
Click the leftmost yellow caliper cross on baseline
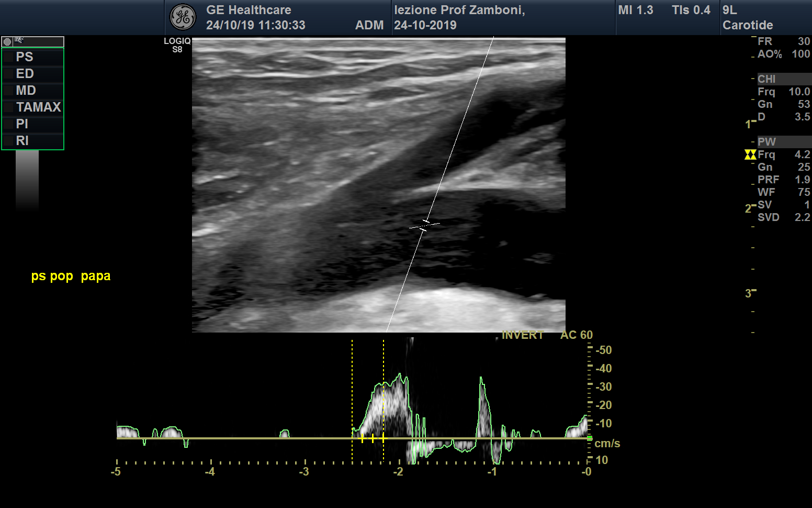click(362, 438)
